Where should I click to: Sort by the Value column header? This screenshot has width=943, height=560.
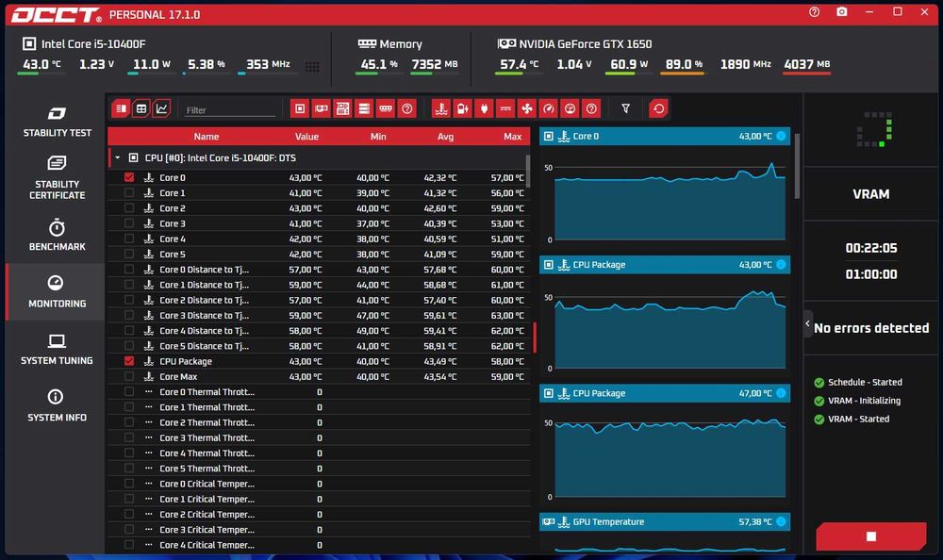pyautogui.click(x=306, y=137)
